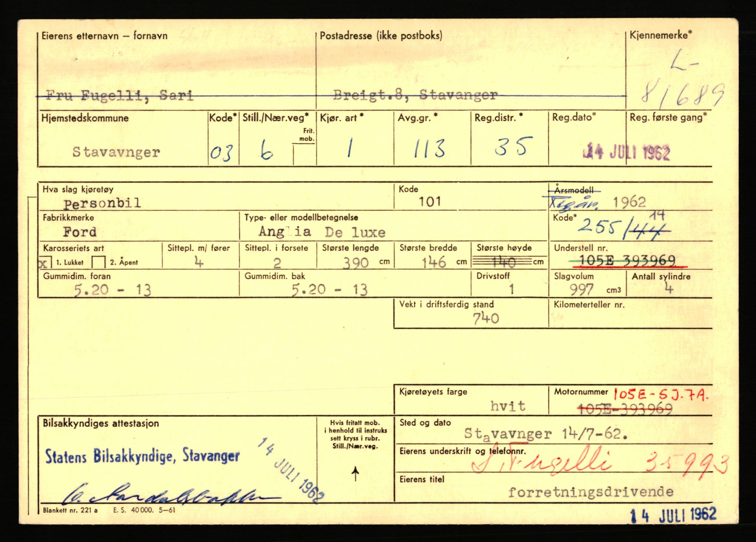Click the upward arrow under 'Hvis fritatt mob.'
Viewport: 756px width, 542px height.
click(x=355, y=474)
